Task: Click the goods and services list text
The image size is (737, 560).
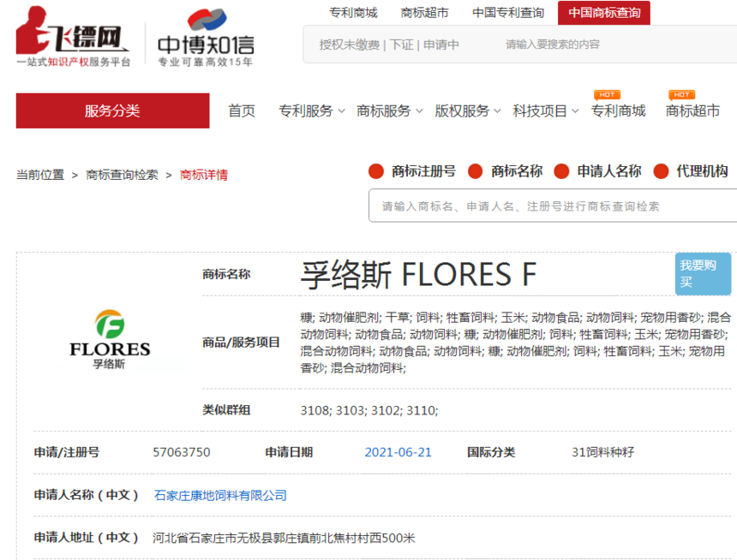Action: coord(516,343)
